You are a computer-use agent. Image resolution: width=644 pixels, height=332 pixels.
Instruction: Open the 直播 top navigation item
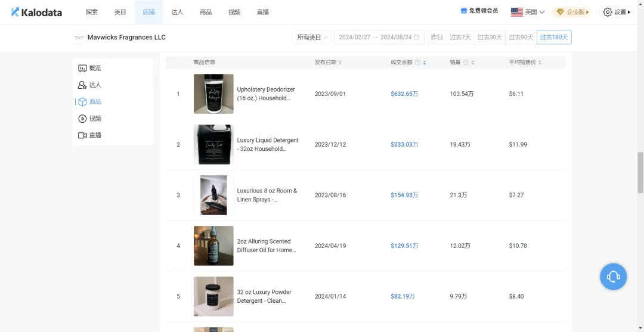263,13
